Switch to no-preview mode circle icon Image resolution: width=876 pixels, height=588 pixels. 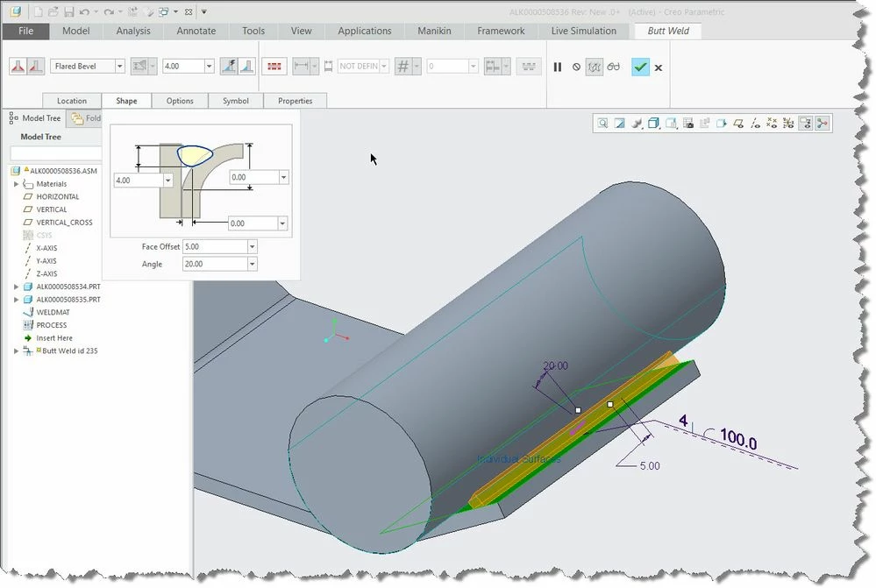576,67
